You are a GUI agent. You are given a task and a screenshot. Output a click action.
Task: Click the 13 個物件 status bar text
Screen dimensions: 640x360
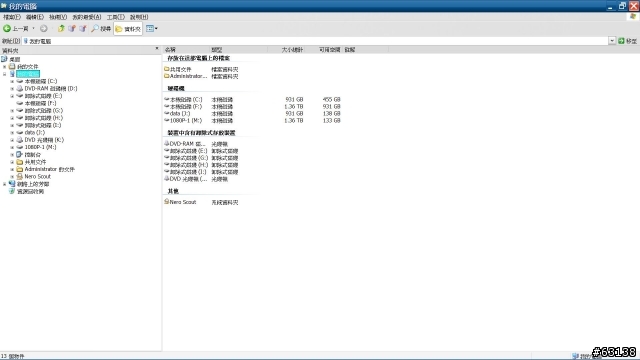pos(13,356)
